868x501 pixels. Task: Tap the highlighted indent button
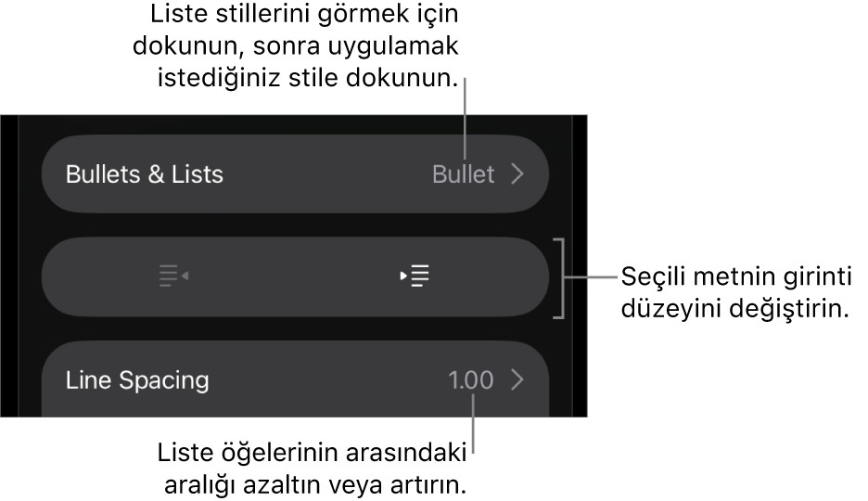coord(415,276)
